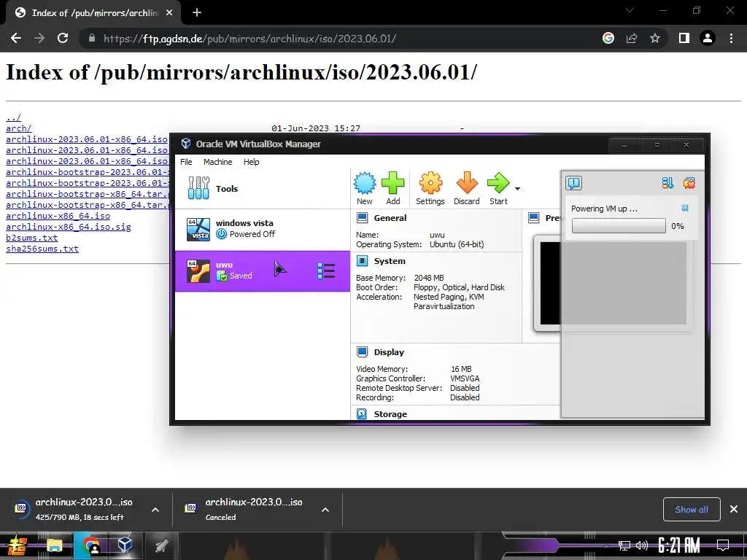
Task: Click the Display section header
Action: point(389,352)
